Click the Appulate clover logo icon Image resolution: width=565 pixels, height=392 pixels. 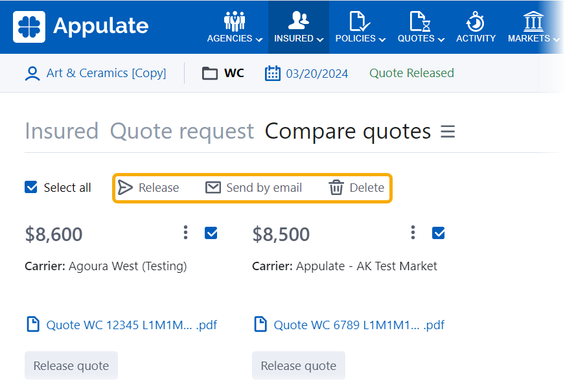(x=29, y=27)
